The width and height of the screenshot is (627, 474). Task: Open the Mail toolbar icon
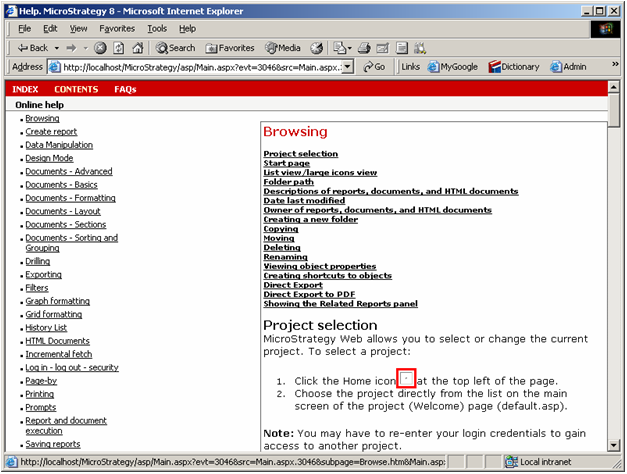pos(339,48)
